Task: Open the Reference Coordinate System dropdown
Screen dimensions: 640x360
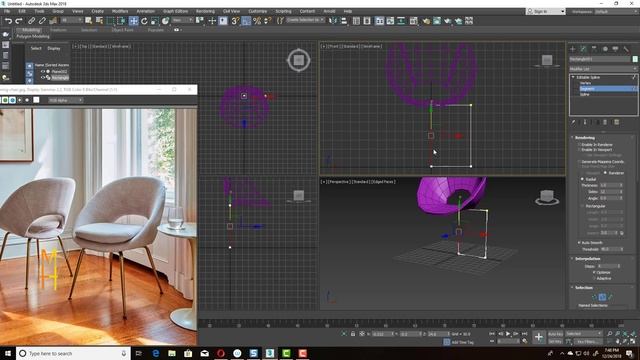Action: (x=182, y=20)
